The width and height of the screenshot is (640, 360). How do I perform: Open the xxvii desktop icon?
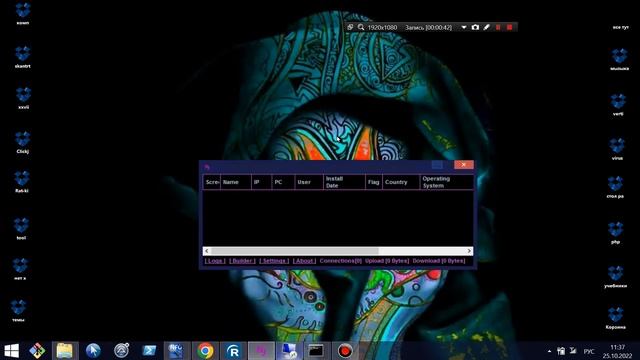[23, 98]
